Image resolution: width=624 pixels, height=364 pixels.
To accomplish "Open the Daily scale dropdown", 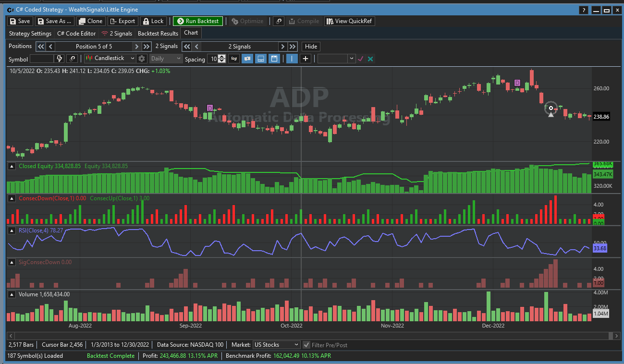I will [x=166, y=59].
